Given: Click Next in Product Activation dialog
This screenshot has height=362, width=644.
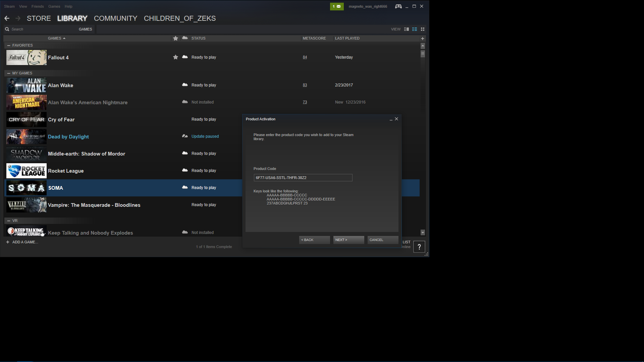Looking at the screenshot, I should tap(348, 240).
